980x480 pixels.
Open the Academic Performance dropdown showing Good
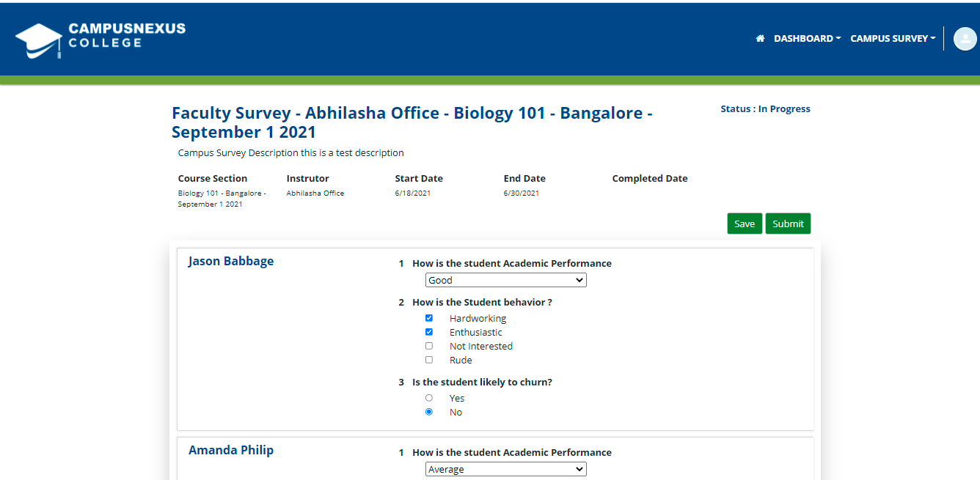[505, 279]
